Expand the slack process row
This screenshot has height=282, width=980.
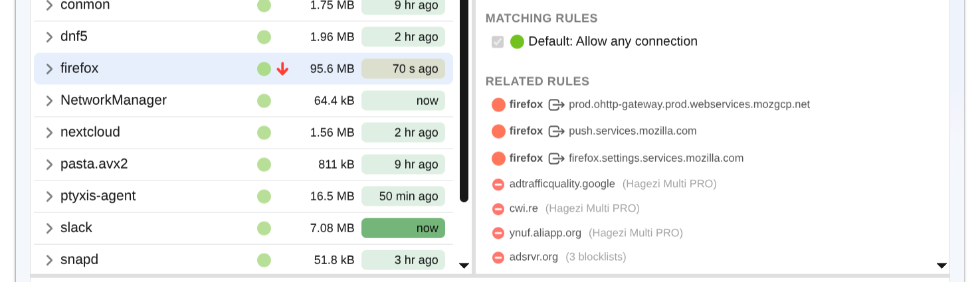tap(49, 228)
